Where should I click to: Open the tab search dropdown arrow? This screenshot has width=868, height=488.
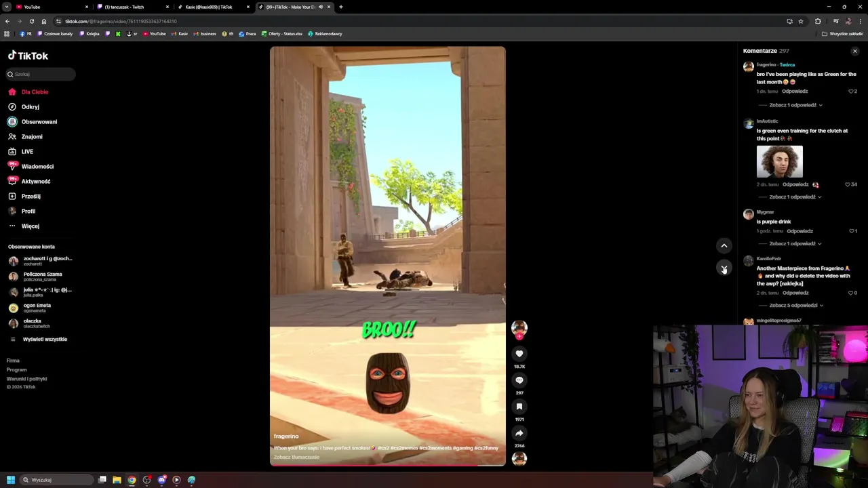pos(7,7)
